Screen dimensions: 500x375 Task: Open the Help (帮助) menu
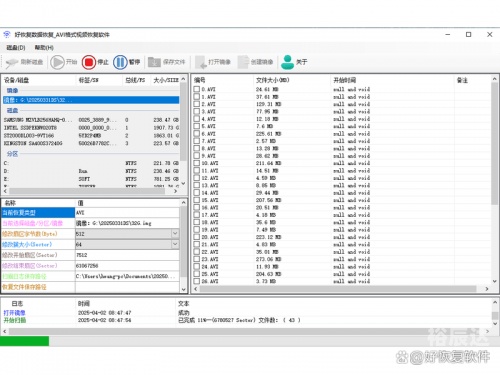(44, 48)
